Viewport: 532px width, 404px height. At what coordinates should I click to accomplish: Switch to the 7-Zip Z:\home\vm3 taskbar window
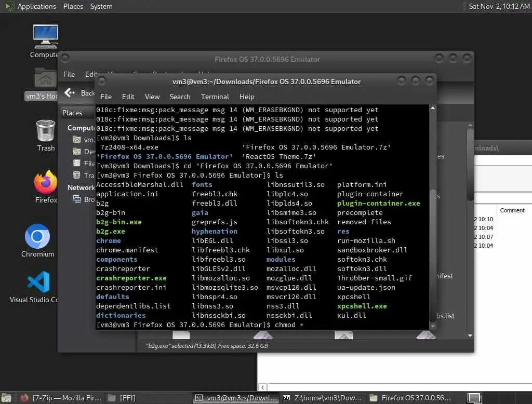322,398
